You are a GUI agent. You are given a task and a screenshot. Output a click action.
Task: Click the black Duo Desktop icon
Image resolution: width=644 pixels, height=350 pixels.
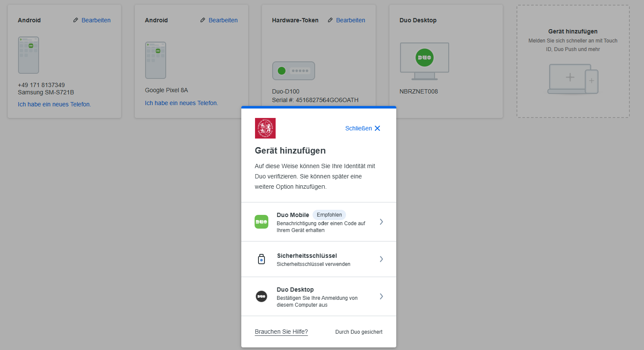[x=261, y=296]
